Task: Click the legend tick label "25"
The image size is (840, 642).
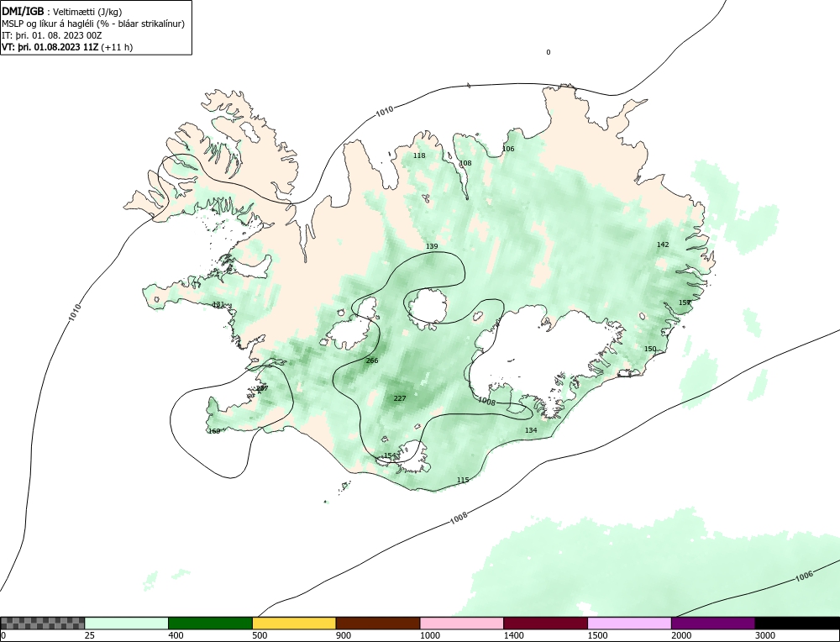Action: [90, 635]
